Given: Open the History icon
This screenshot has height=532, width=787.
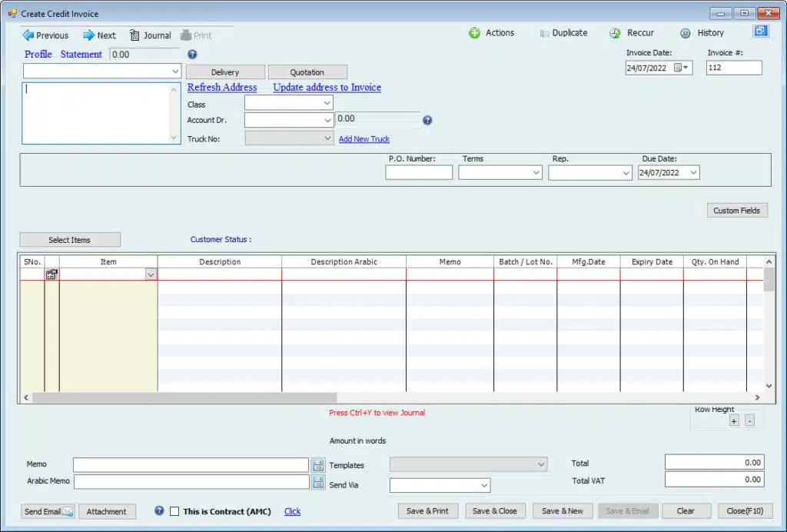Looking at the screenshot, I should [x=686, y=33].
